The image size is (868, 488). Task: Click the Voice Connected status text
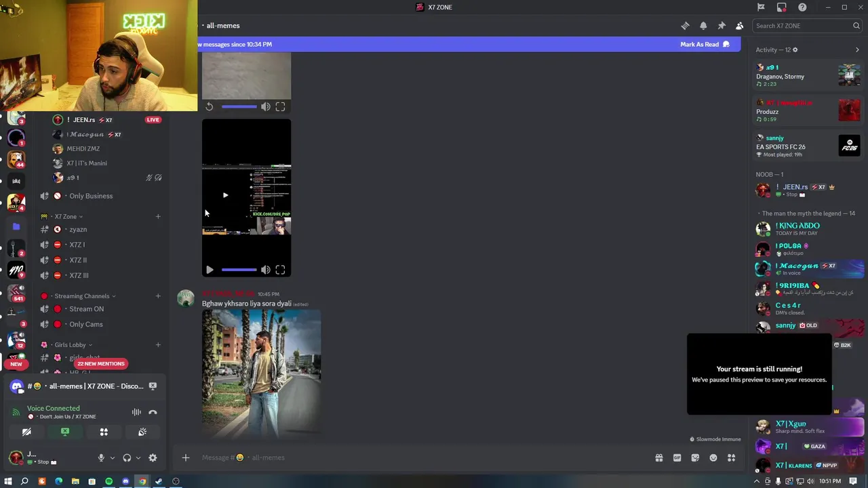coord(54,409)
